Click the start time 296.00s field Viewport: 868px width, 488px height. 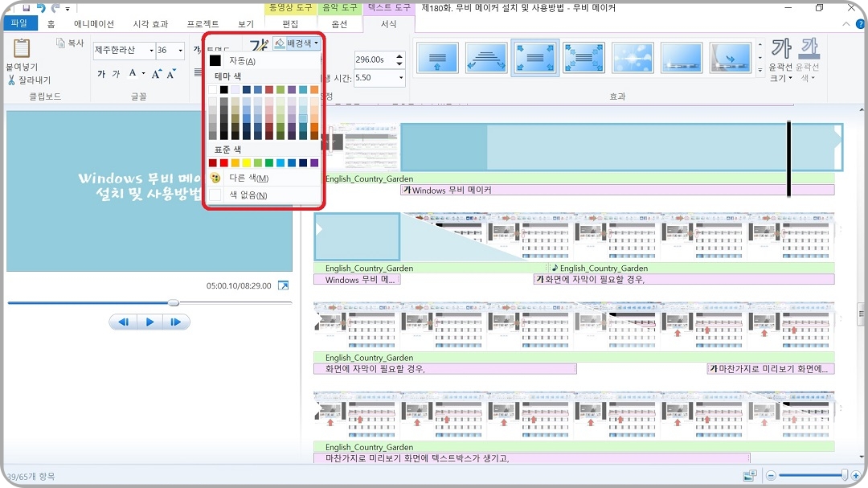(375, 59)
